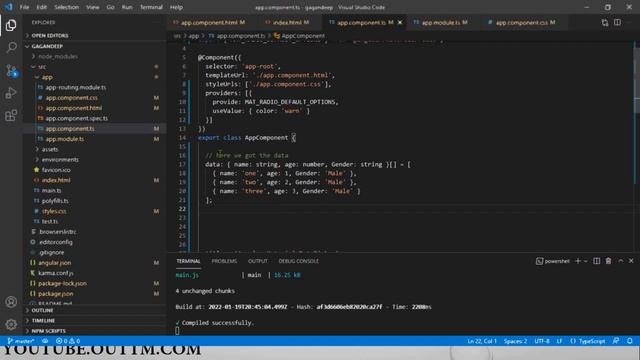640x360 pixels.
Task: Open the Explorer view in activity bar
Action: click(11, 25)
